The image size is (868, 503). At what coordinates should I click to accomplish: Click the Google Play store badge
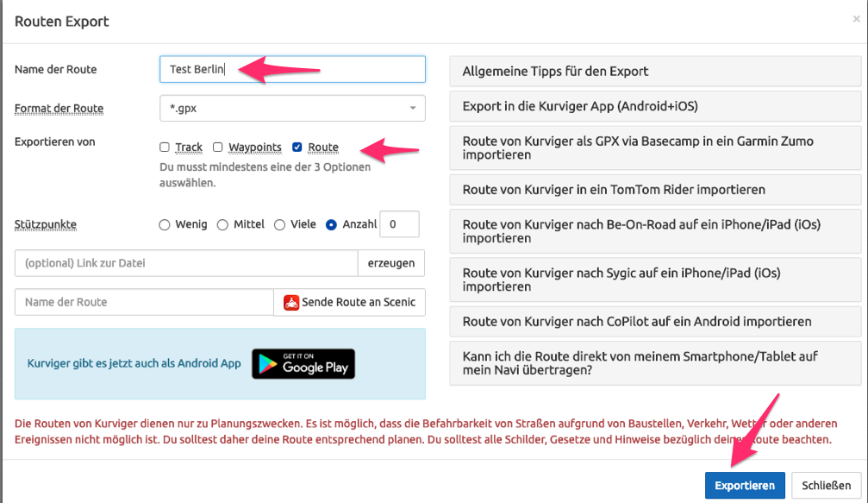point(303,364)
